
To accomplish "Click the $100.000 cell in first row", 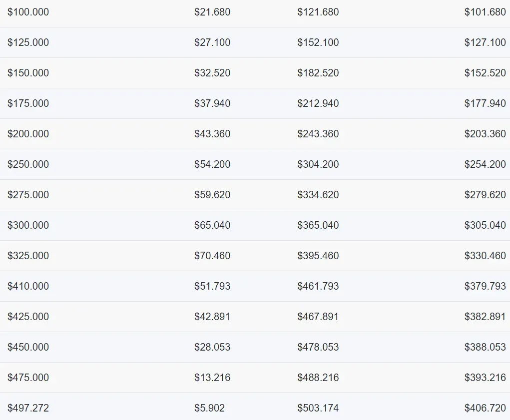I will (x=28, y=12).
